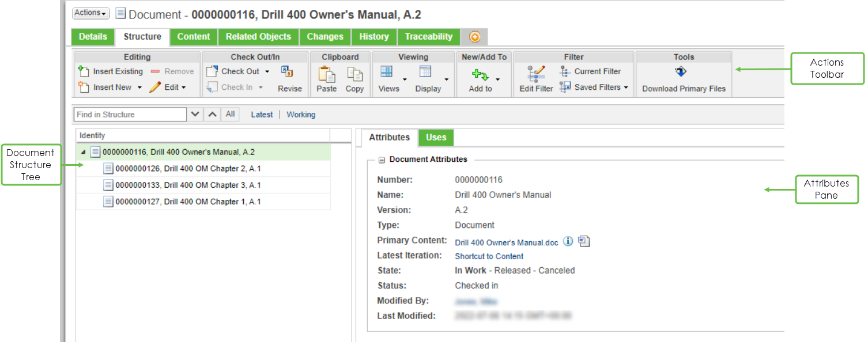Click the primary content info icon
868x342 pixels.
point(568,241)
